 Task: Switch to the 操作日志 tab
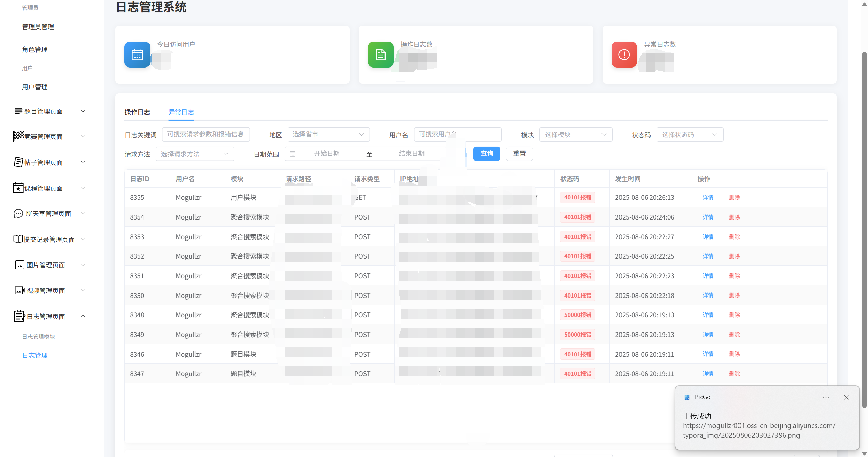pyautogui.click(x=137, y=112)
